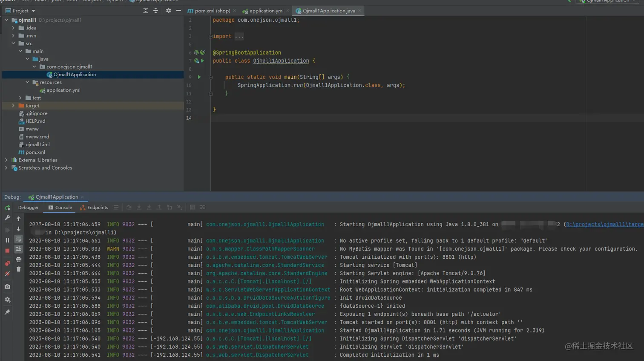Screen dimensions: 644x361
Task: Click the Drop Frame debugger icon
Action: [x=170, y=208]
